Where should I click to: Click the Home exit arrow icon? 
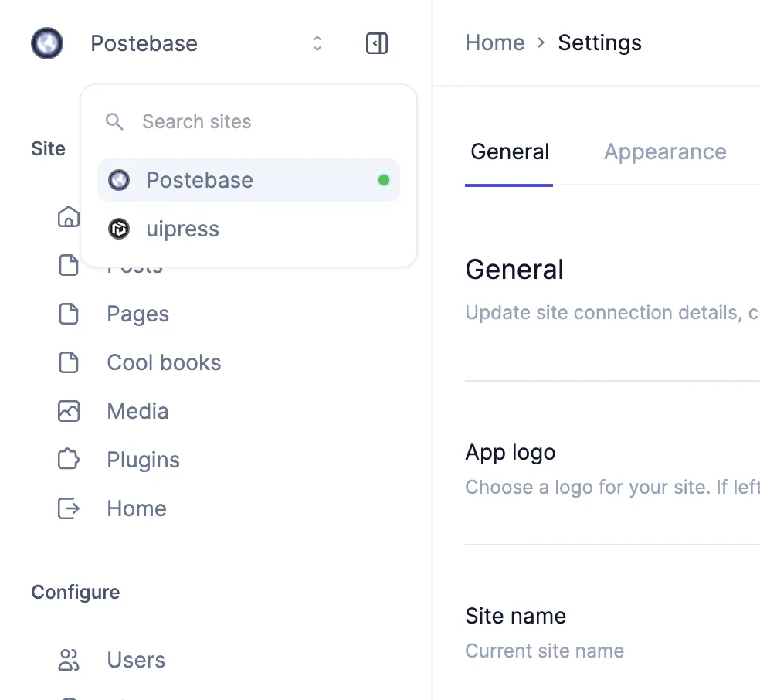(x=69, y=508)
